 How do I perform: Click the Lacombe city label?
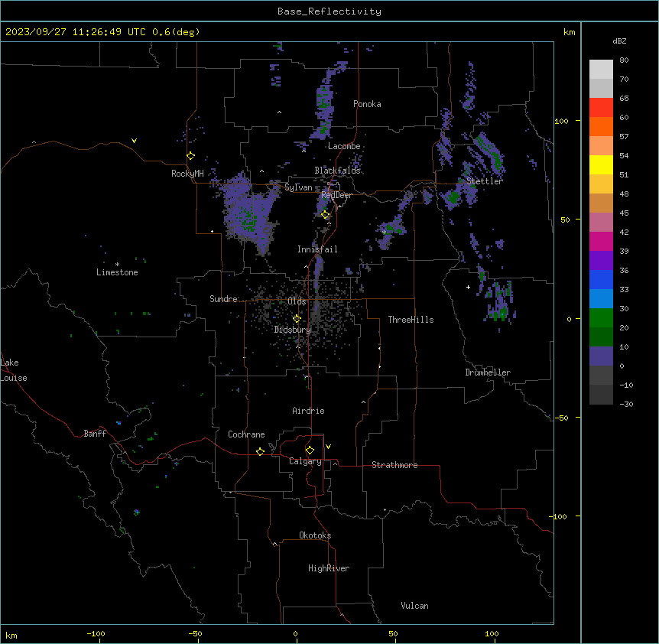pyautogui.click(x=344, y=146)
